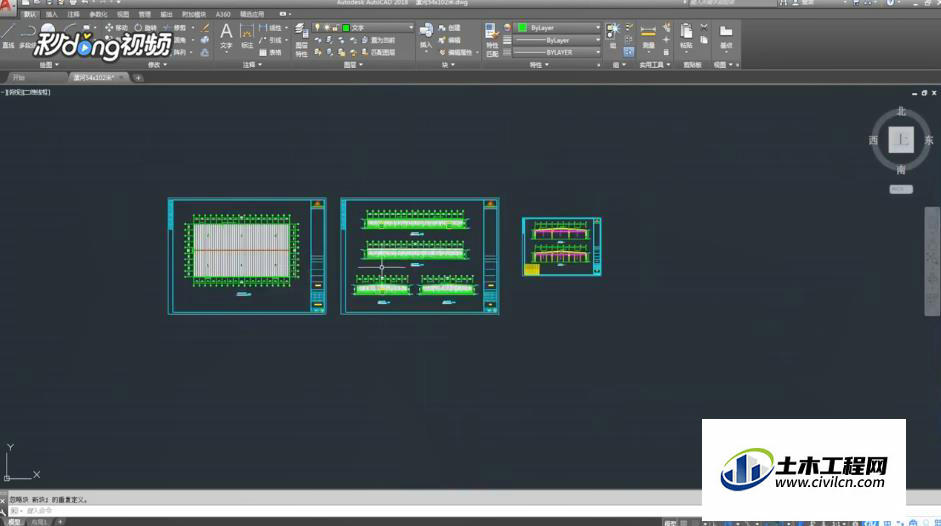The image size is (941, 526).
Task: Select the Line (直线) drawing tool
Action: [8, 36]
